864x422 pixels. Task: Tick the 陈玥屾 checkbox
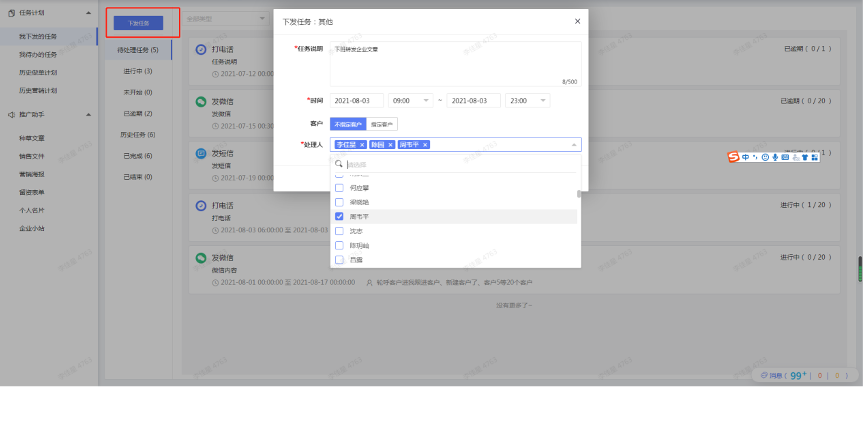pyautogui.click(x=339, y=245)
